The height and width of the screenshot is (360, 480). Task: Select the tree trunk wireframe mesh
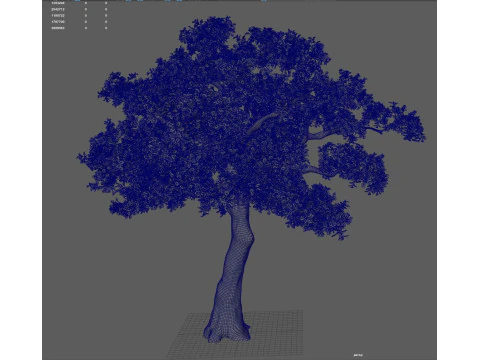[x=233, y=273]
